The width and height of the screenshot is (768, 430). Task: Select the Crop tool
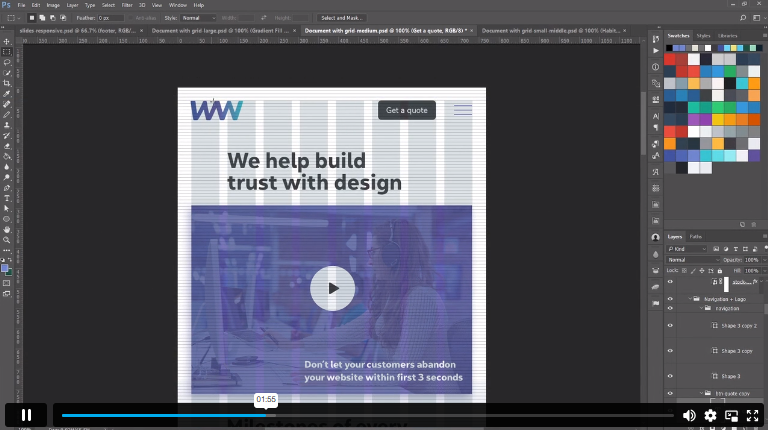[7, 83]
